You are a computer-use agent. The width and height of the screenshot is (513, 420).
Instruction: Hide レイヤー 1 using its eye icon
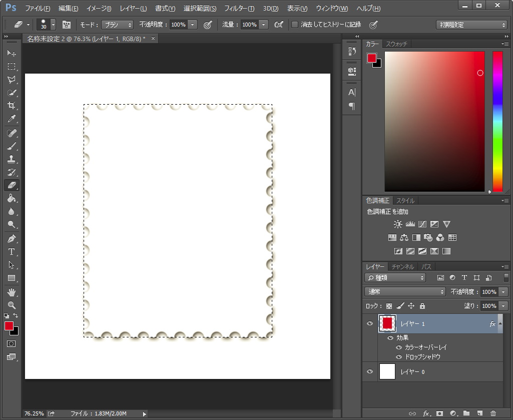point(370,324)
